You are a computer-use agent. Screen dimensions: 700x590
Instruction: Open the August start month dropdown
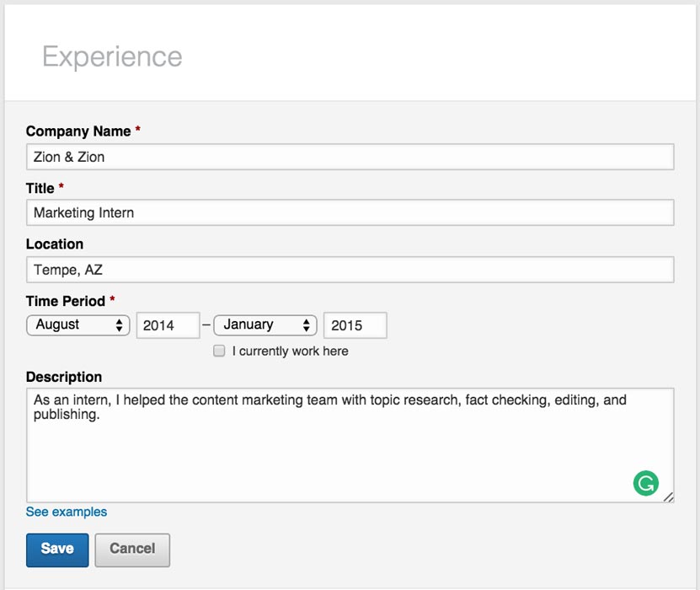(x=78, y=325)
